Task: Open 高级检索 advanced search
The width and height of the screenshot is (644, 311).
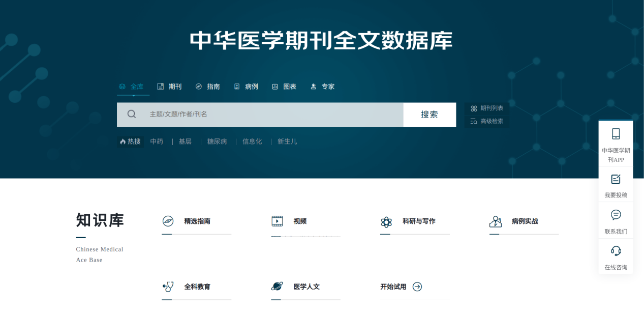Action: (x=487, y=121)
